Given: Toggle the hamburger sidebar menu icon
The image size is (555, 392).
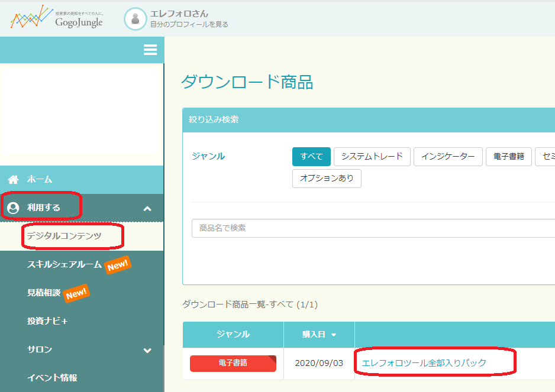Looking at the screenshot, I should click(x=150, y=50).
